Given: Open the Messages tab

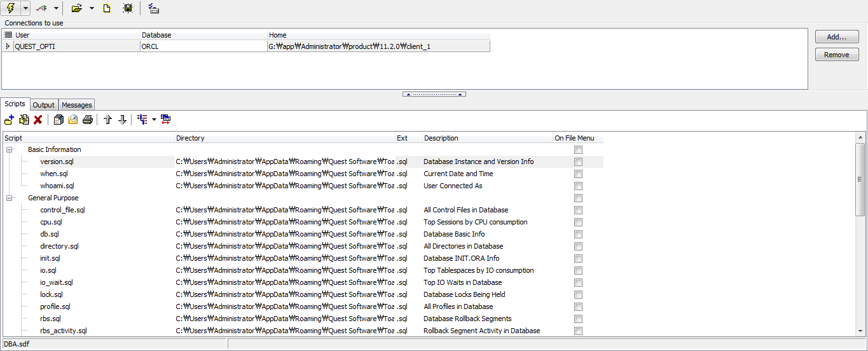Looking at the screenshot, I should pos(77,105).
